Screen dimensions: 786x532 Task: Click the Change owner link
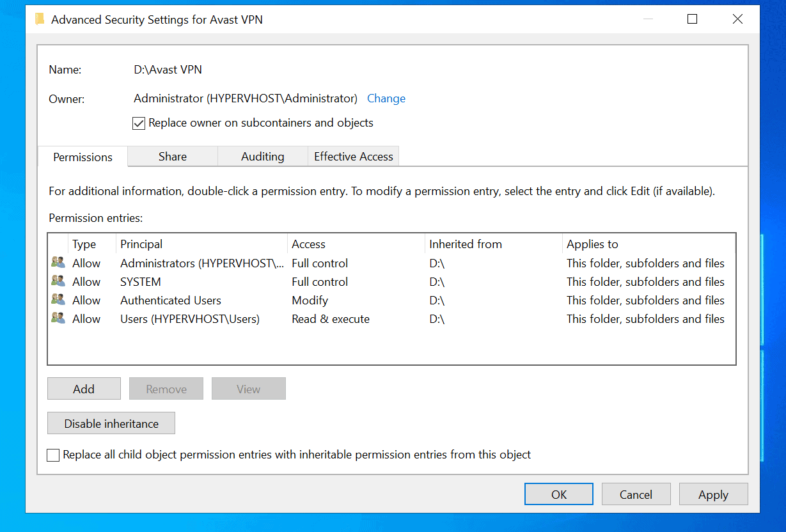point(386,98)
